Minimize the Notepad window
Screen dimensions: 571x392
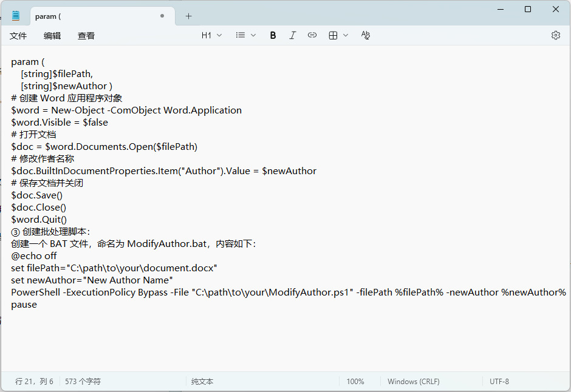coord(501,9)
